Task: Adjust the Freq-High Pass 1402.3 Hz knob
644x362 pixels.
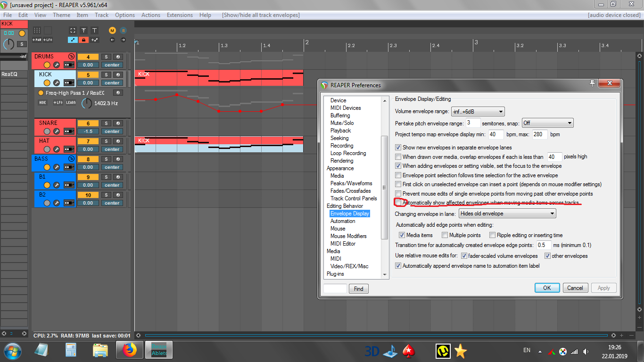Action: pyautogui.click(x=87, y=103)
